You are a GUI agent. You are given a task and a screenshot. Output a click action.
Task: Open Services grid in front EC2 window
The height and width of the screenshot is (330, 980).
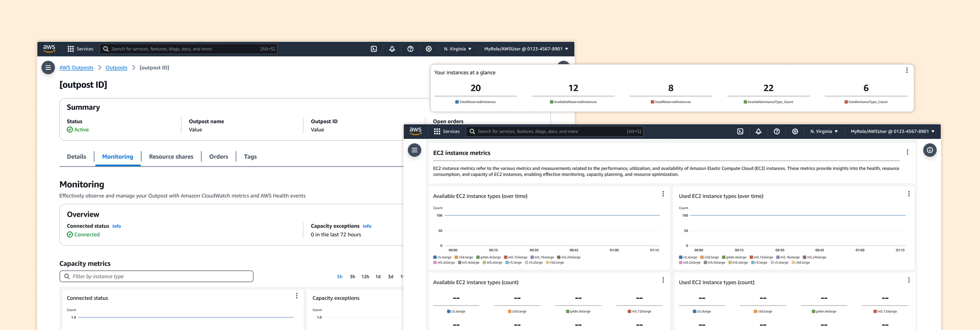point(447,131)
